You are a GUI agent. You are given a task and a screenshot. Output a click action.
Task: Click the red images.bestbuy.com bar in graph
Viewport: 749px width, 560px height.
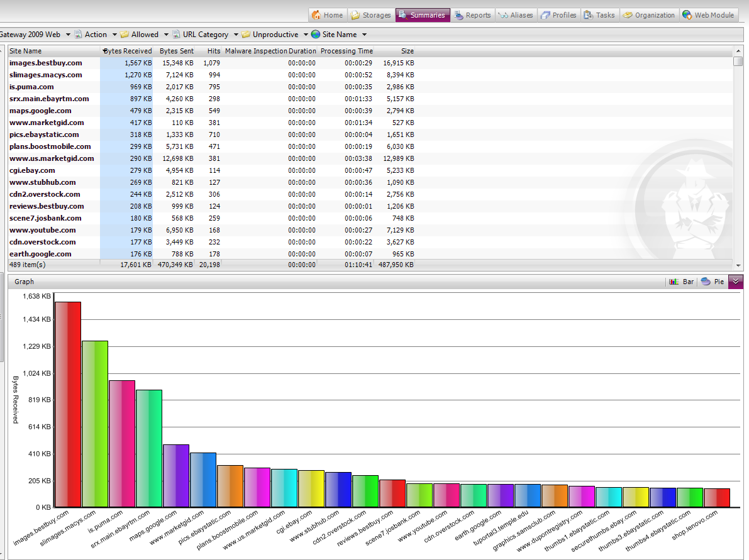click(x=68, y=404)
